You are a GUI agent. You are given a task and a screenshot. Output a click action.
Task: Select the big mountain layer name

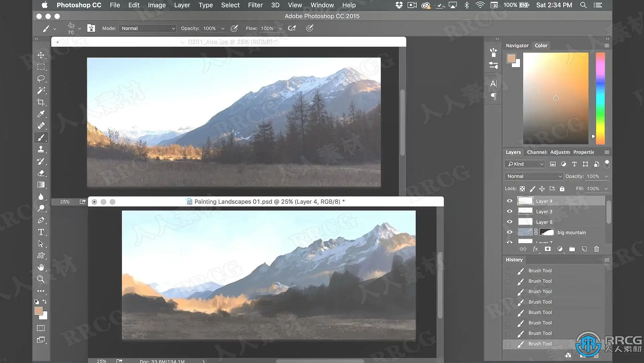pos(571,232)
